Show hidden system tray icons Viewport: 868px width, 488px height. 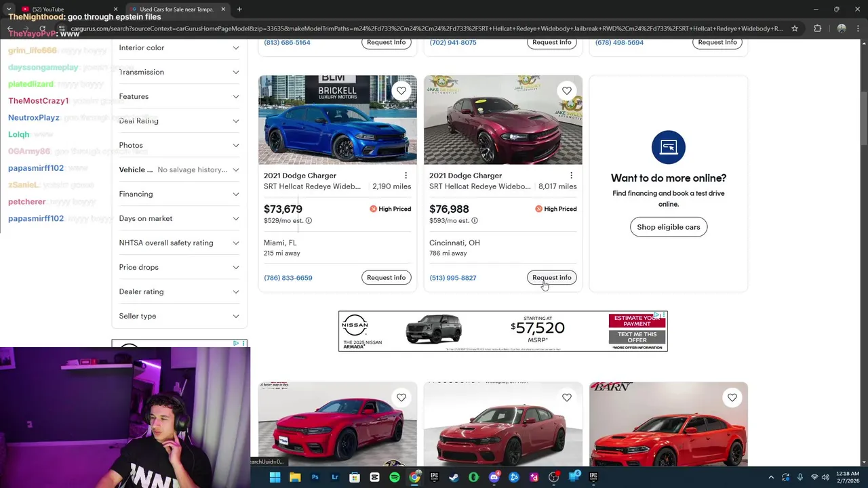coord(771,477)
